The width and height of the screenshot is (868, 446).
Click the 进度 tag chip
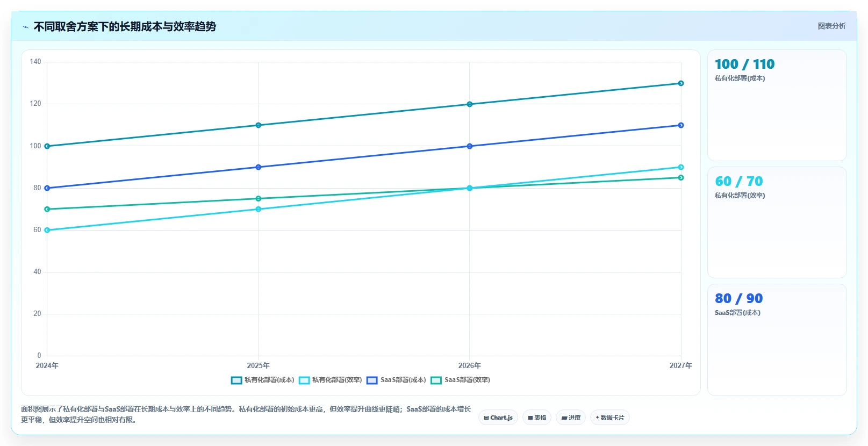pyautogui.click(x=571, y=418)
